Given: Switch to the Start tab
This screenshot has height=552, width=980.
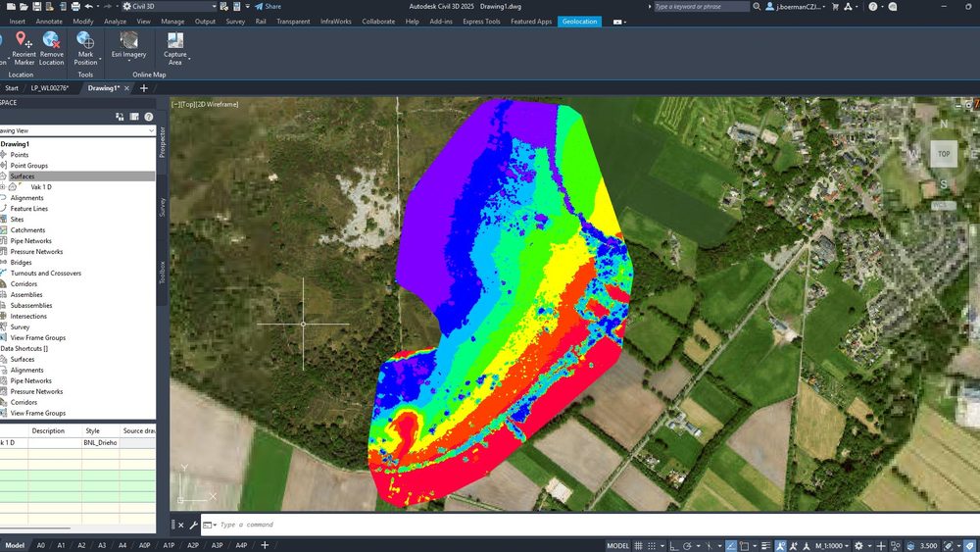Looking at the screenshot, I should (12, 88).
